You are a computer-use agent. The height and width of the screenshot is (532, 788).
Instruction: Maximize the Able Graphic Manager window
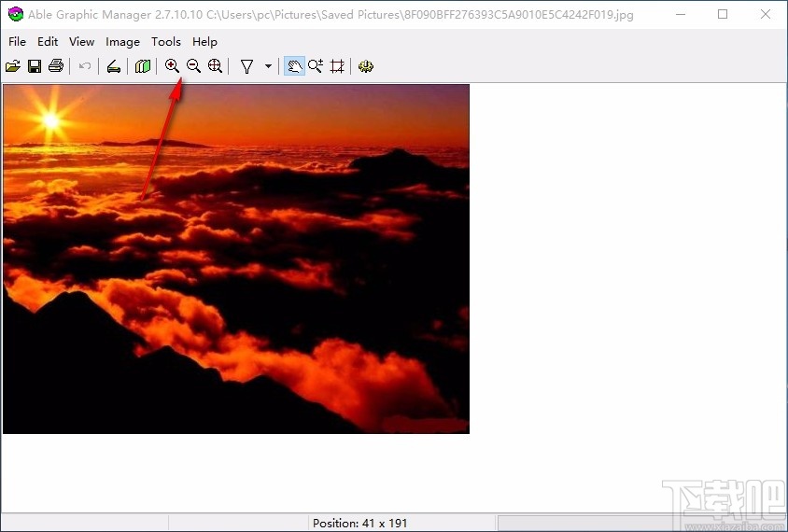[x=723, y=14]
